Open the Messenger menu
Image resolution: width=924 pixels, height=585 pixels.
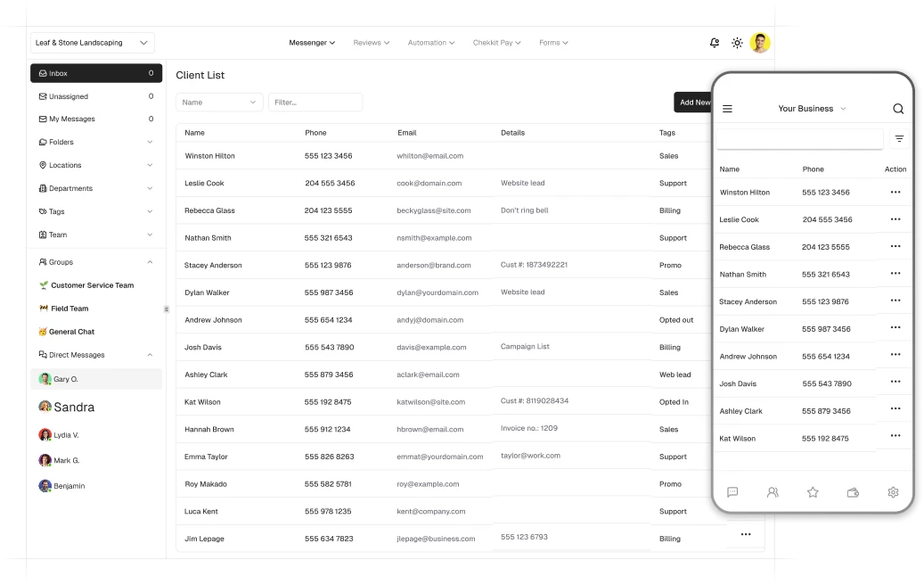click(x=312, y=42)
